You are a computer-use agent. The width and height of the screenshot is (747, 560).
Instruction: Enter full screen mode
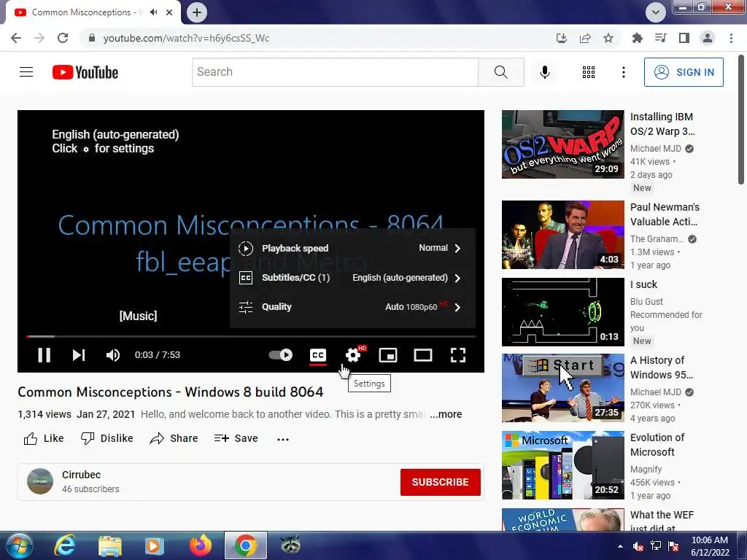tap(458, 355)
